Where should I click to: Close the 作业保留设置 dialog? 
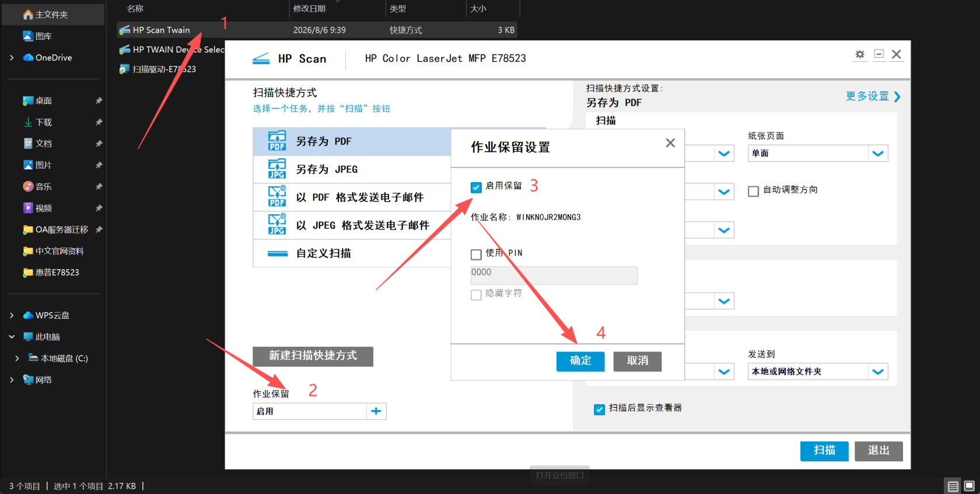click(670, 143)
